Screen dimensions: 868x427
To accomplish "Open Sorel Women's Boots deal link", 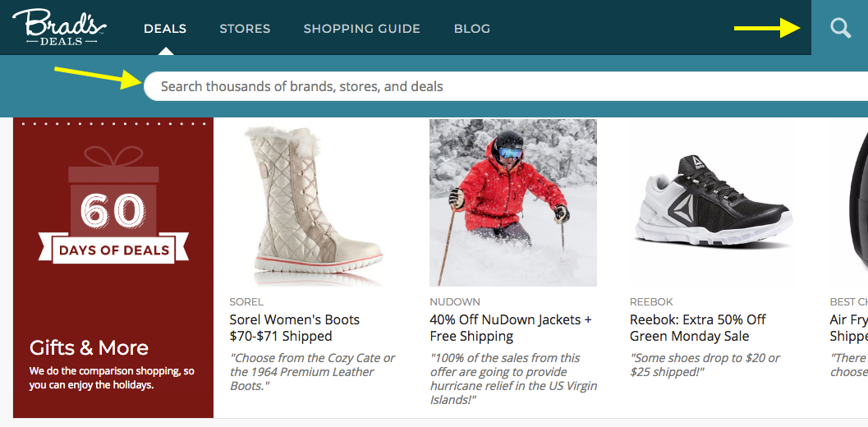I will click(295, 328).
